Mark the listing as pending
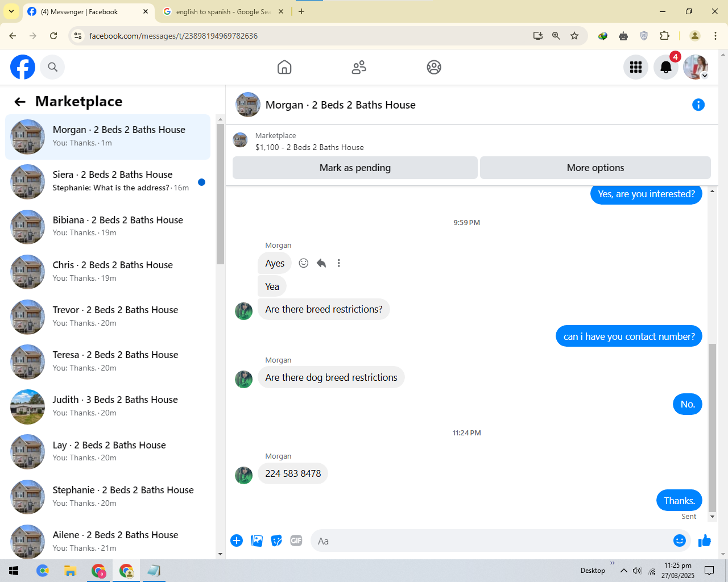 pos(355,168)
